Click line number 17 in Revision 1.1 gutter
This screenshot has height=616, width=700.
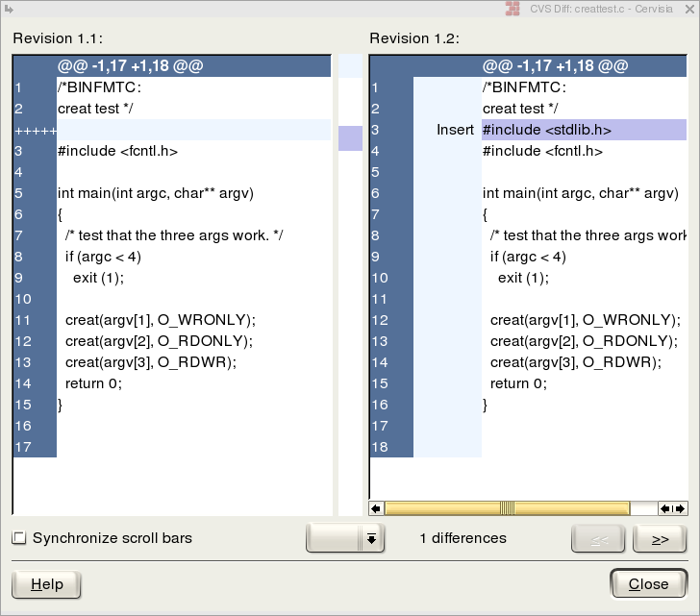23,447
